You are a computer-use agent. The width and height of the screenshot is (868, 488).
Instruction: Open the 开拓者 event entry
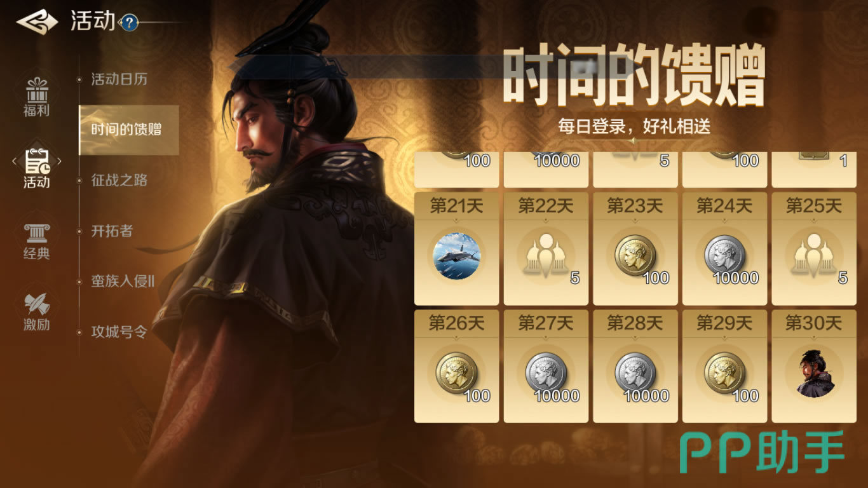[x=112, y=231]
